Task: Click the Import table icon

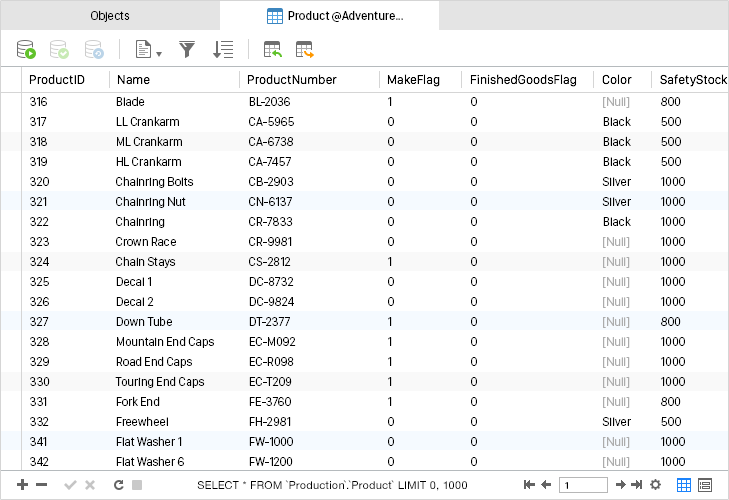Action: [x=273, y=49]
